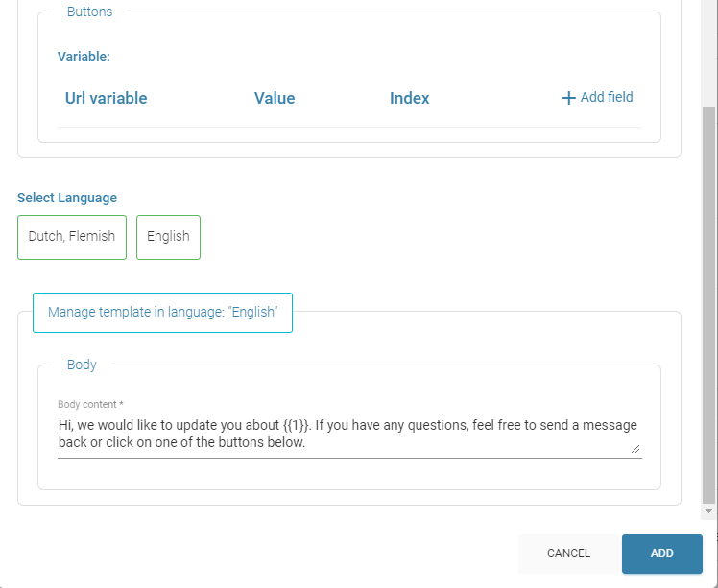Select the Dutch, Flemish language option
The image size is (718, 588).
[72, 237]
